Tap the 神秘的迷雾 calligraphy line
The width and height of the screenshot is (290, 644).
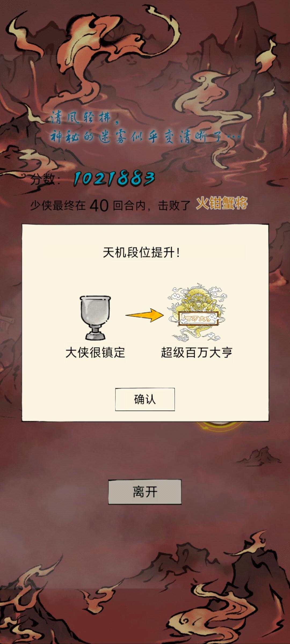pyautogui.click(x=145, y=137)
